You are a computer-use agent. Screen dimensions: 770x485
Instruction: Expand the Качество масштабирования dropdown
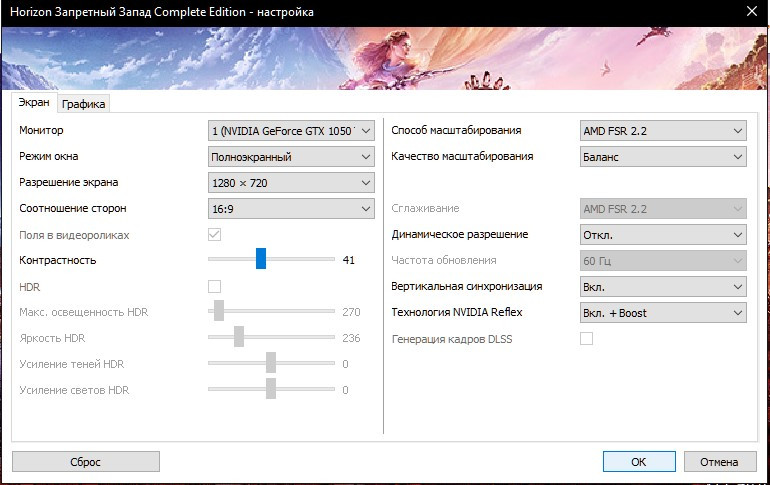[663, 156]
